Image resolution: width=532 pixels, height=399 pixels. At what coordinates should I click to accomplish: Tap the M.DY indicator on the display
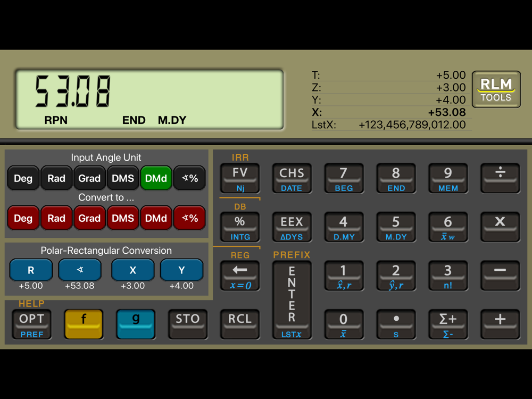coord(172,120)
